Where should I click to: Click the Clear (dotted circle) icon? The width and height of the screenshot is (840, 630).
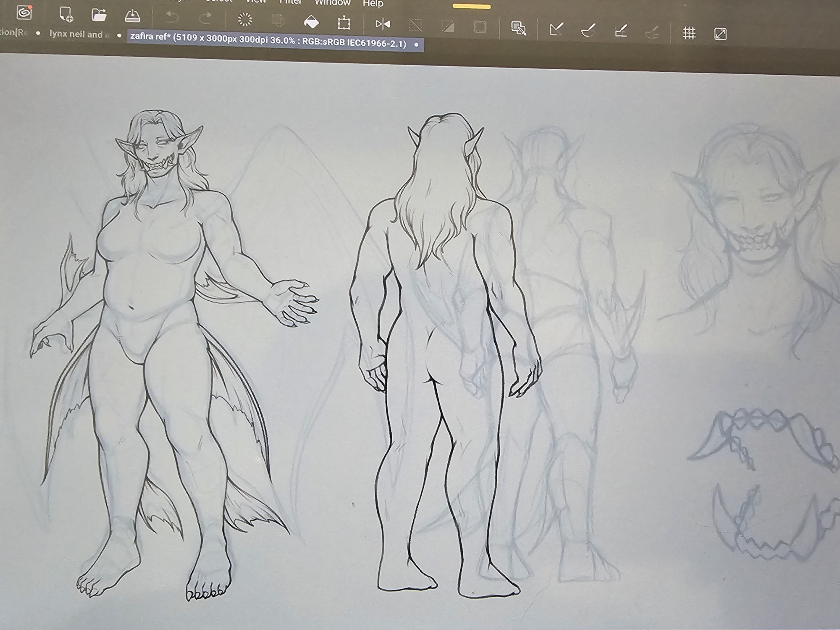click(x=245, y=19)
